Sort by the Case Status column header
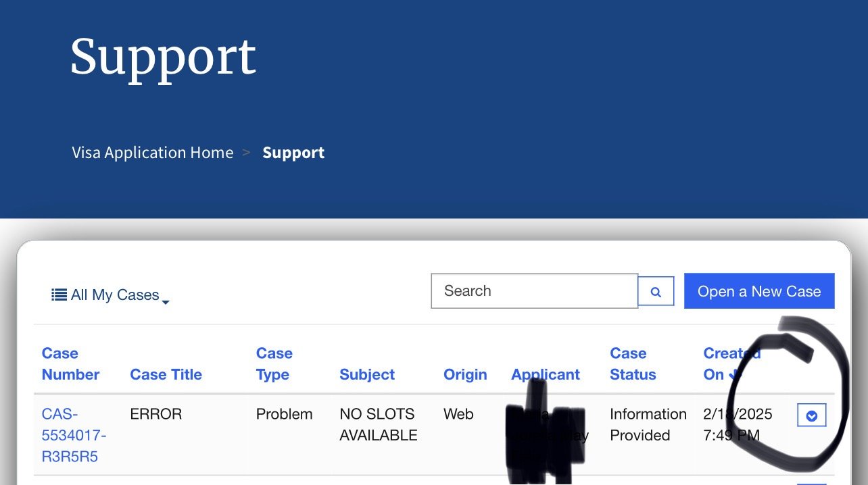 click(x=633, y=364)
